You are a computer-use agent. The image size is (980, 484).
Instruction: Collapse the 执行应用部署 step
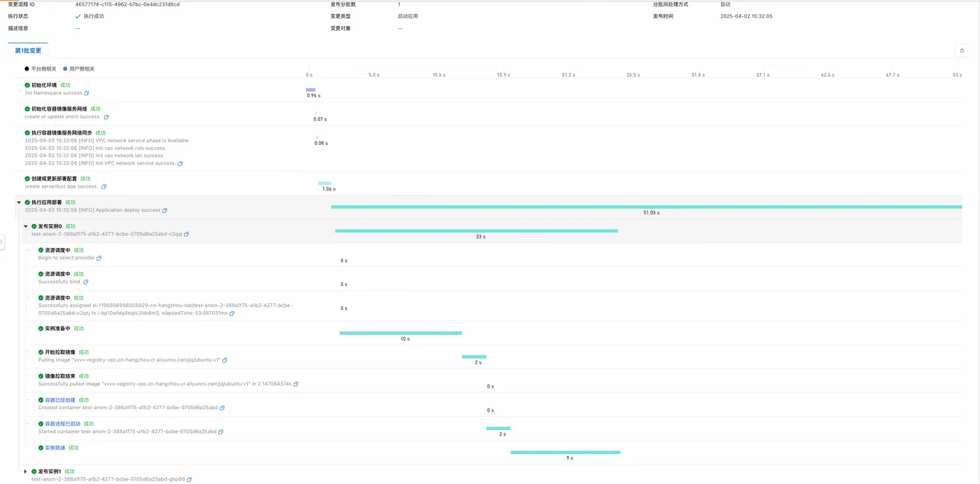19,202
